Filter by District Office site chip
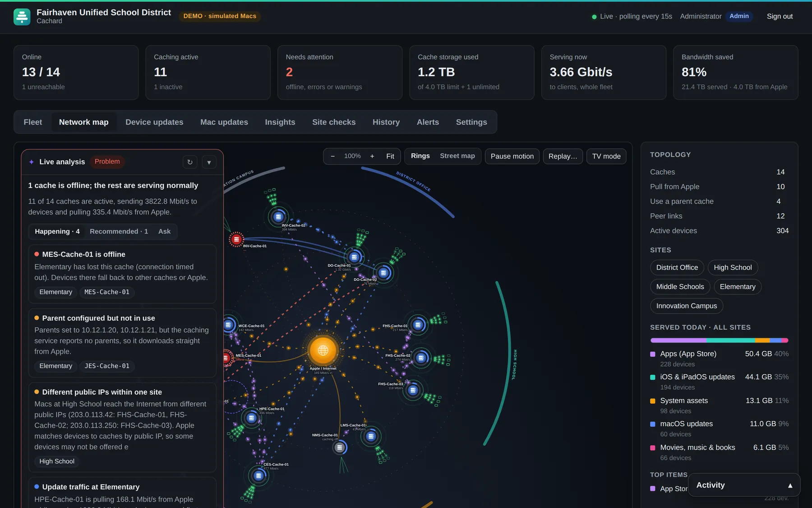Screen dimensions: 812x508 pyautogui.click(x=677, y=268)
